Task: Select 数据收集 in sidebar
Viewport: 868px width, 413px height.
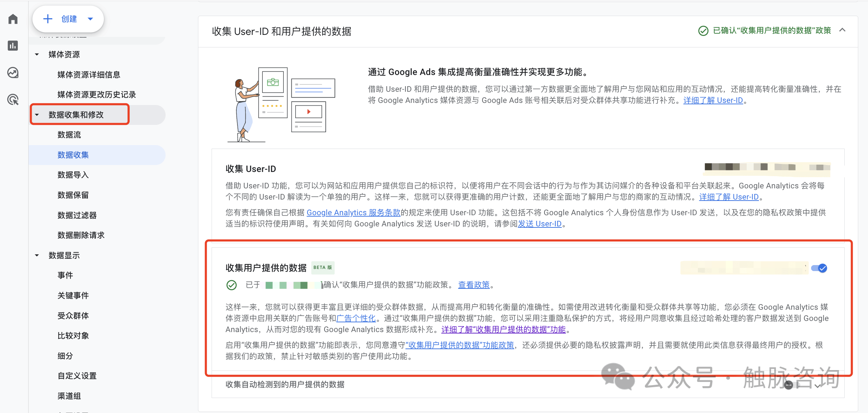Action: (x=97, y=155)
